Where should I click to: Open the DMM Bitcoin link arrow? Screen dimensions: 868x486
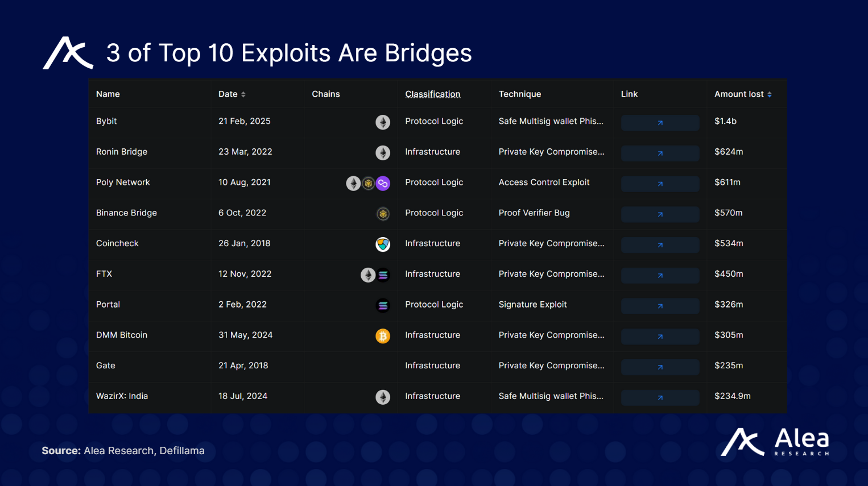(660, 337)
